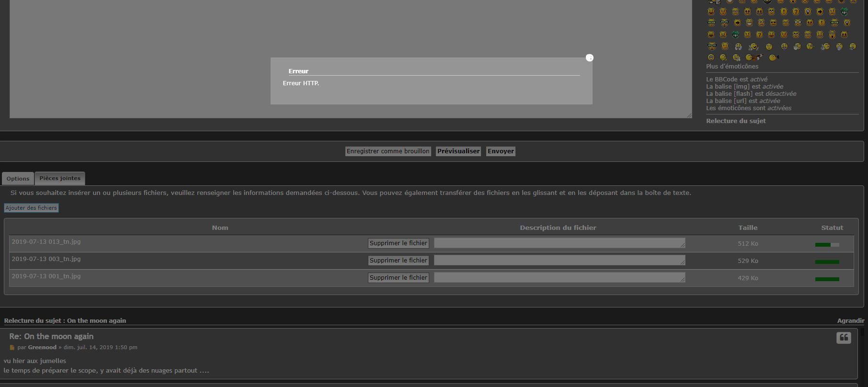
Task: Close the Erreur HTTP popup
Action: (x=590, y=57)
